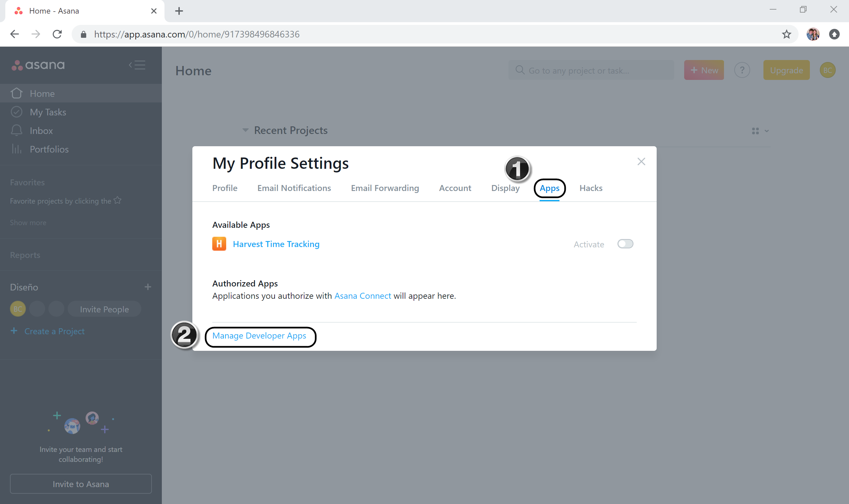Image resolution: width=849 pixels, height=504 pixels.
Task: Switch to the Profile tab
Action: click(x=225, y=188)
